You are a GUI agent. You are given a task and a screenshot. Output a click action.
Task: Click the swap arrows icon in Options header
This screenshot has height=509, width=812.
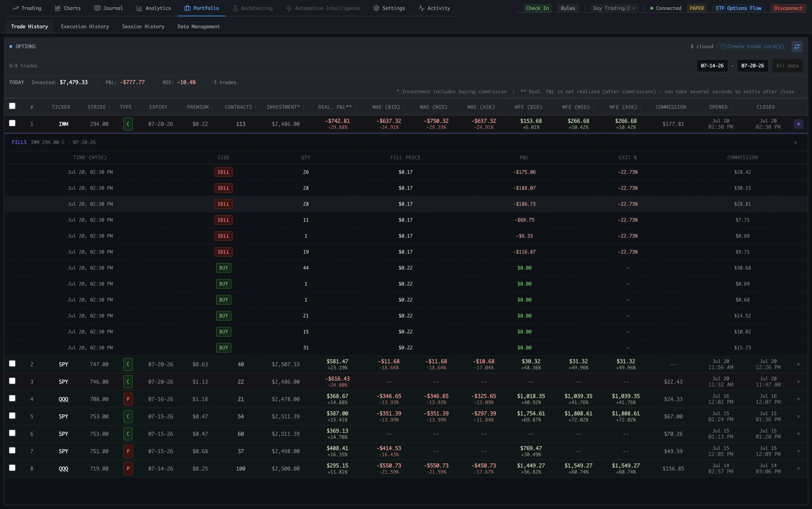click(x=797, y=46)
